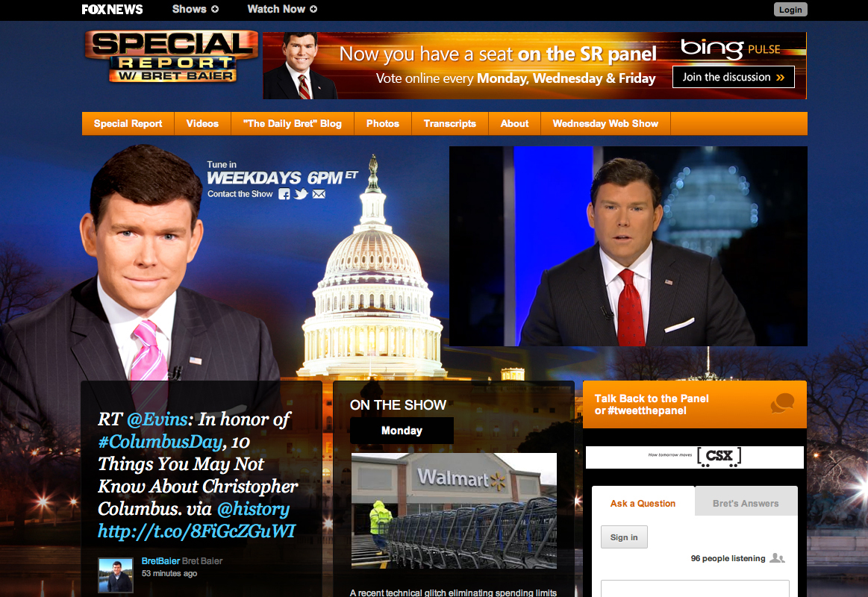The height and width of the screenshot is (597, 868).
Task: Open "The Daily Bret" Blog
Action: point(293,123)
